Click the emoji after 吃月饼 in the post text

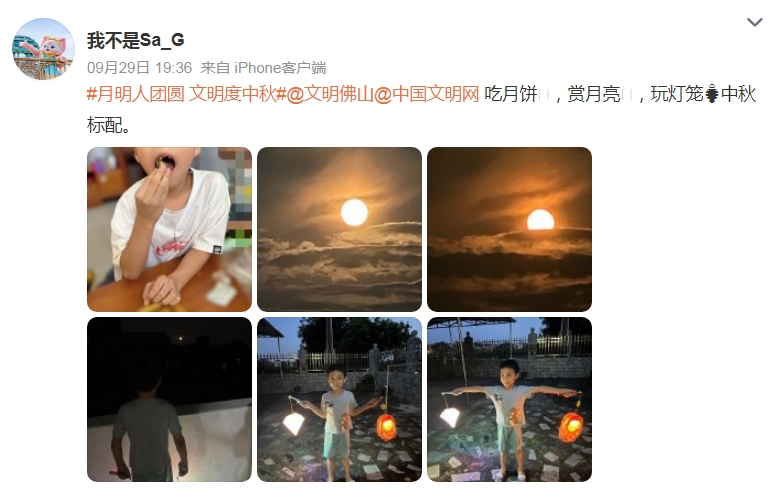pyautogui.click(x=544, y=94)
